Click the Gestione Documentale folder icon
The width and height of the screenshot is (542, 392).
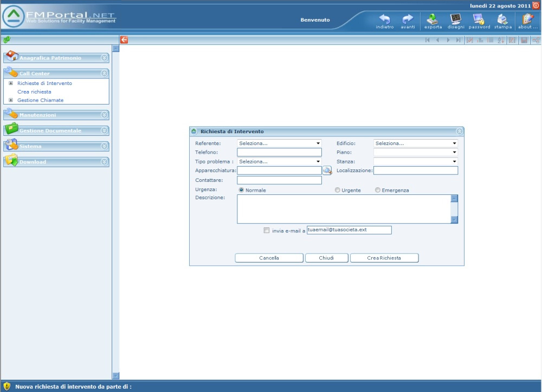tap(11, 128)
